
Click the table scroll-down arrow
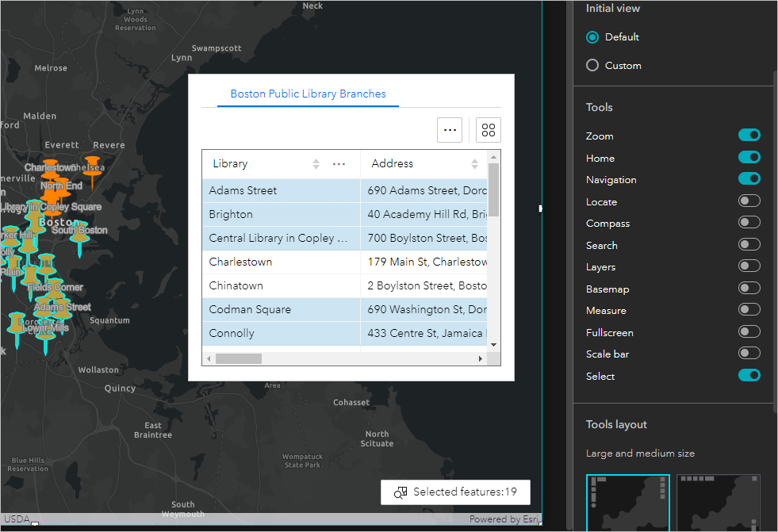[494, 345]
